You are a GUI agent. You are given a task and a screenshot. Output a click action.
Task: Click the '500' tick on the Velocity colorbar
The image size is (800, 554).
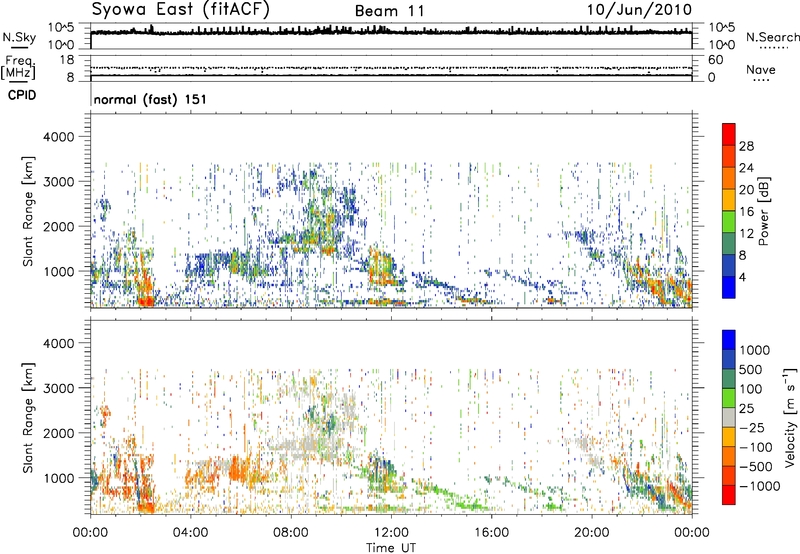(753, 369)
